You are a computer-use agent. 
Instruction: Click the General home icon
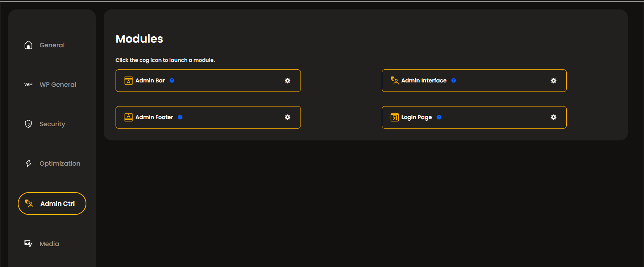click(28, 45)
